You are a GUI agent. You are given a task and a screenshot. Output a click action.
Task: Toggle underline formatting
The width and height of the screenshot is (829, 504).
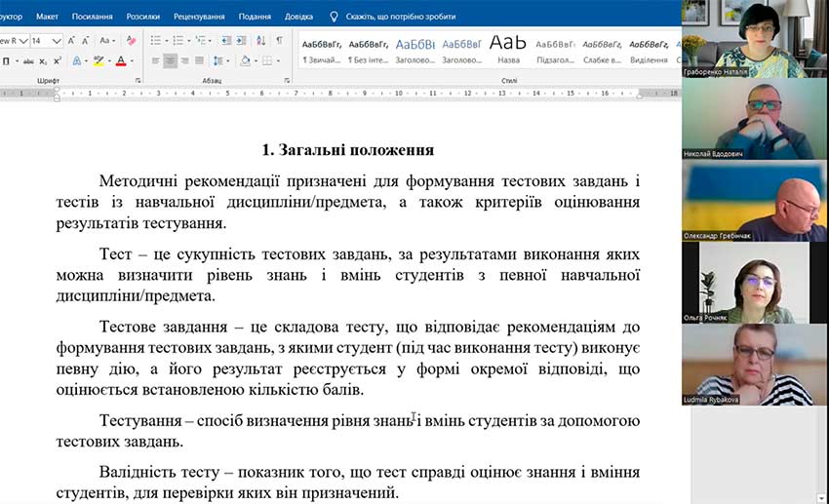click(7, 60)
